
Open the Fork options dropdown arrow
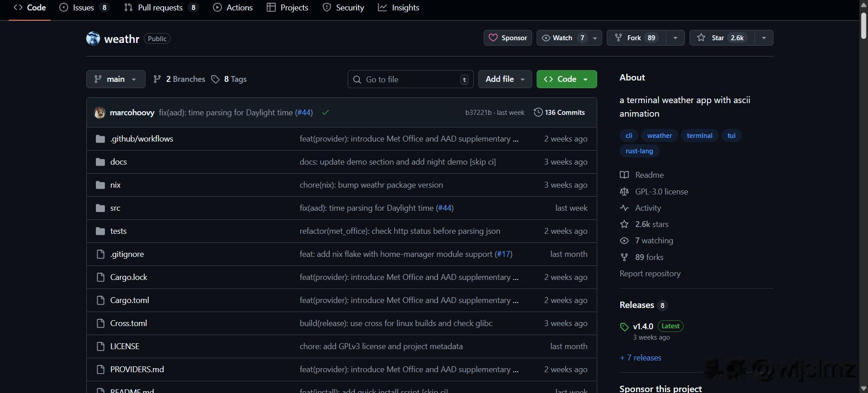pyautogui.click(x=675, y=38)
